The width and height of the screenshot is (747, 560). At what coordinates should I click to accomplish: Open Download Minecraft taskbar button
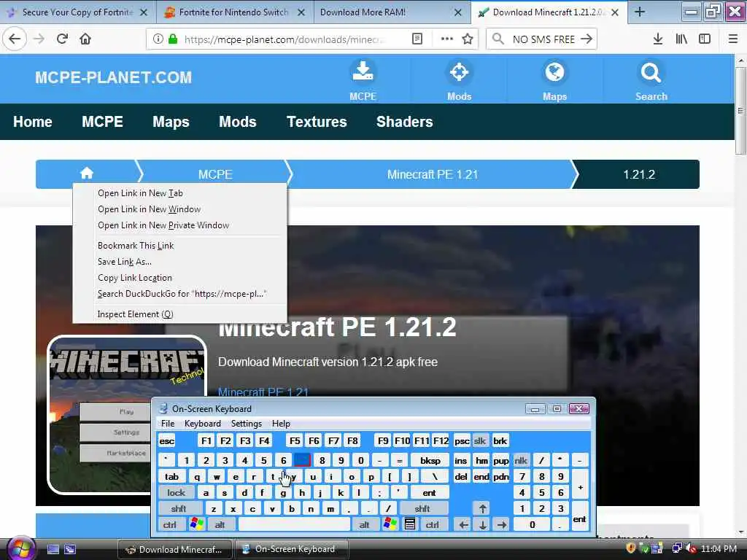click(175, 549)
